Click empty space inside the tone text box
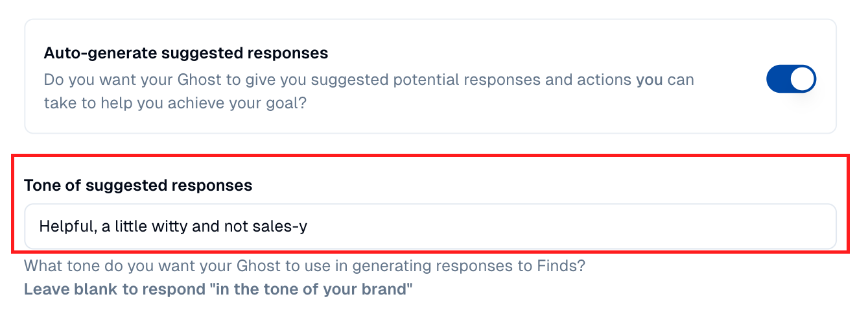Image resolution: width=868 pixels, height=314 pixels. pos(570,226)
